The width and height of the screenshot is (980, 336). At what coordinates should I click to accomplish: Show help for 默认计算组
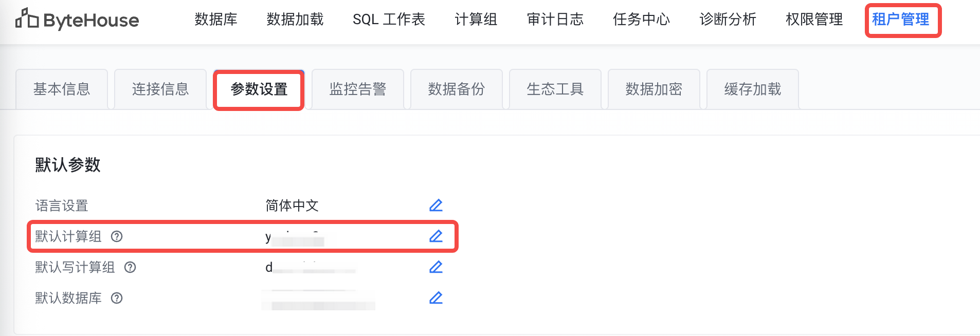pos(117,236)
